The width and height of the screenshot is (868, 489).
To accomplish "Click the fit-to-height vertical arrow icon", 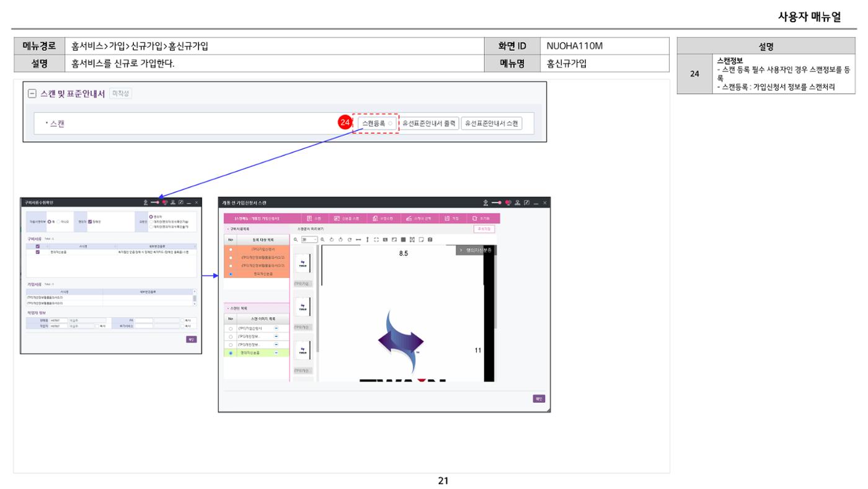I will (368, 240).
